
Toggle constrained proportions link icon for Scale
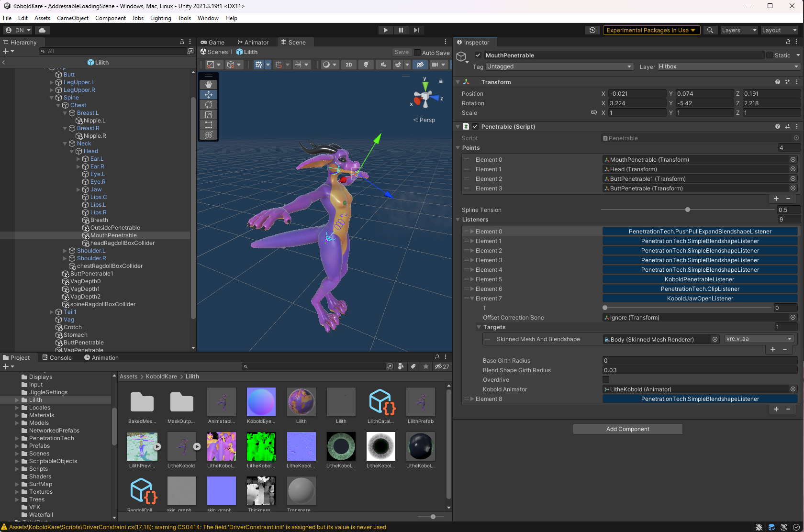594,113
